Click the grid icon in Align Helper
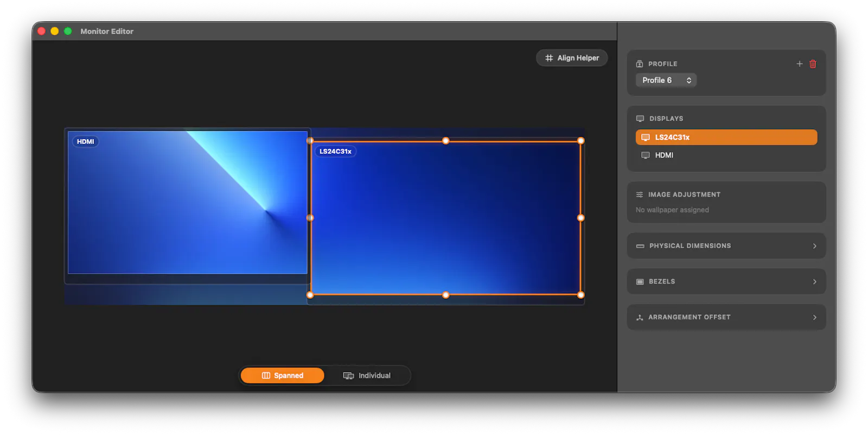 tap(549, 58)
